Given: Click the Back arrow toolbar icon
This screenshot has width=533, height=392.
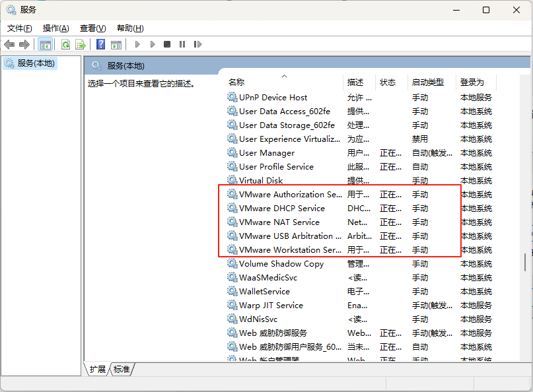Looking at the screenshot, I should coord(9,44).
